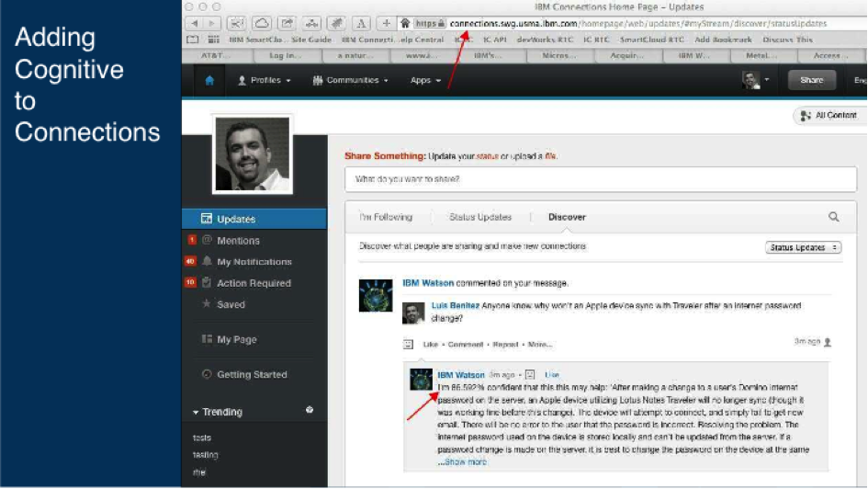Switch to the Acquir... browser tab
The image size is (868, 489).
coord(629,55)
